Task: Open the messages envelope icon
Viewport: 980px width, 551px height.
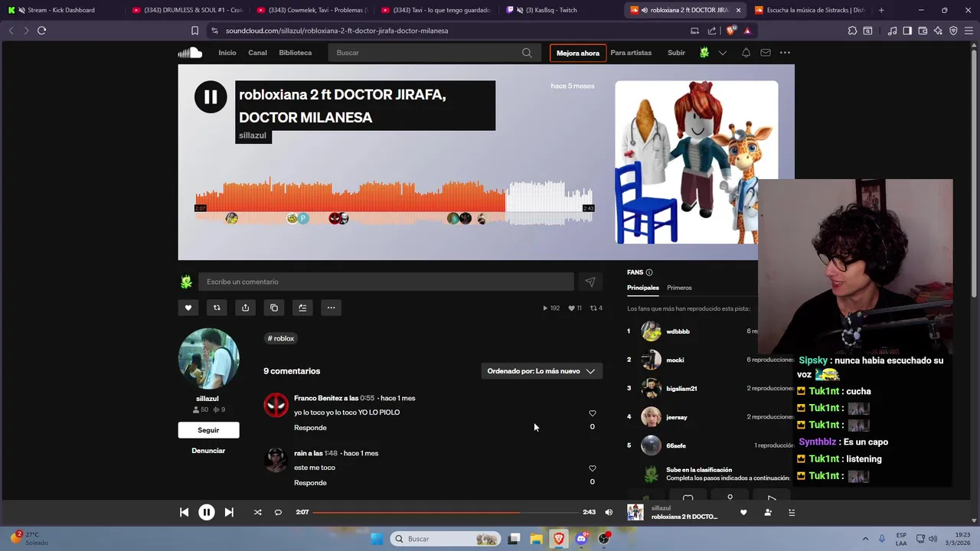Action: click(x=766, y=53)
